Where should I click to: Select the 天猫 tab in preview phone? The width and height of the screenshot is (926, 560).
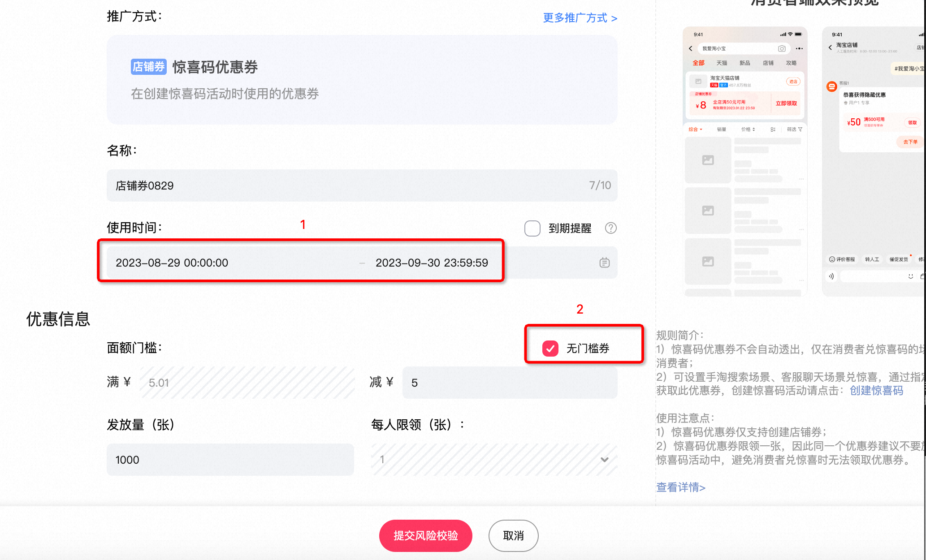722,63
